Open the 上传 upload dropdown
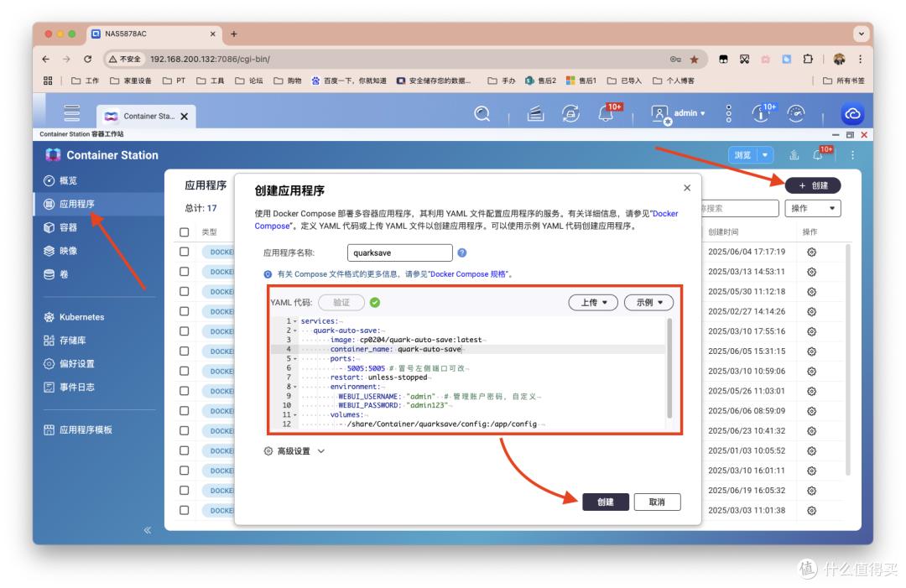 coord(593,303)
